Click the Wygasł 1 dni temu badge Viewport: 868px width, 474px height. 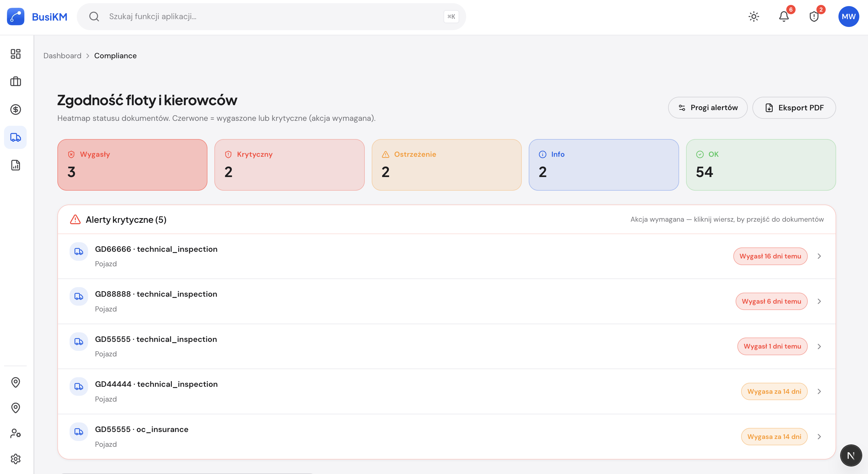[x=772, y=346]
